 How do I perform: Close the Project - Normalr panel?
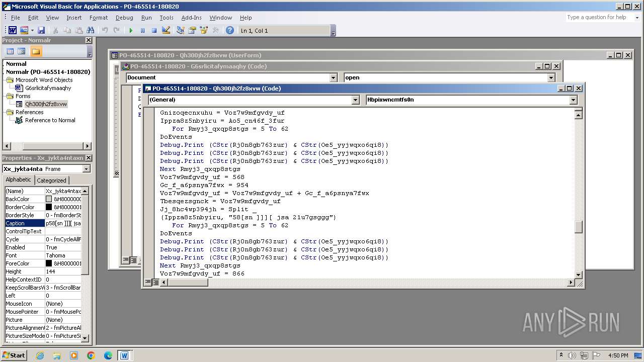coord(89,40)
